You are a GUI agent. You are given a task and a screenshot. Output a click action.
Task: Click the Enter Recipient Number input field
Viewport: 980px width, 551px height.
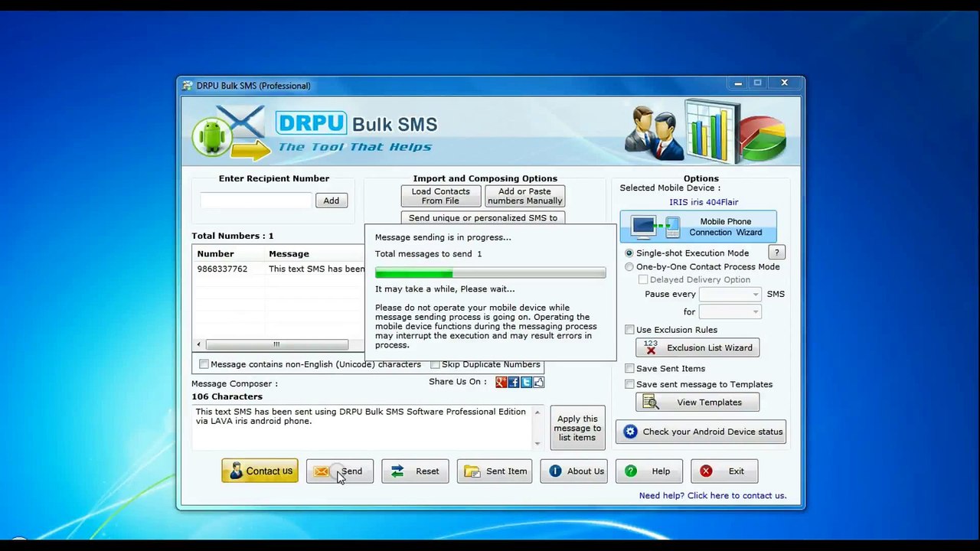click(x=256, y=201)
